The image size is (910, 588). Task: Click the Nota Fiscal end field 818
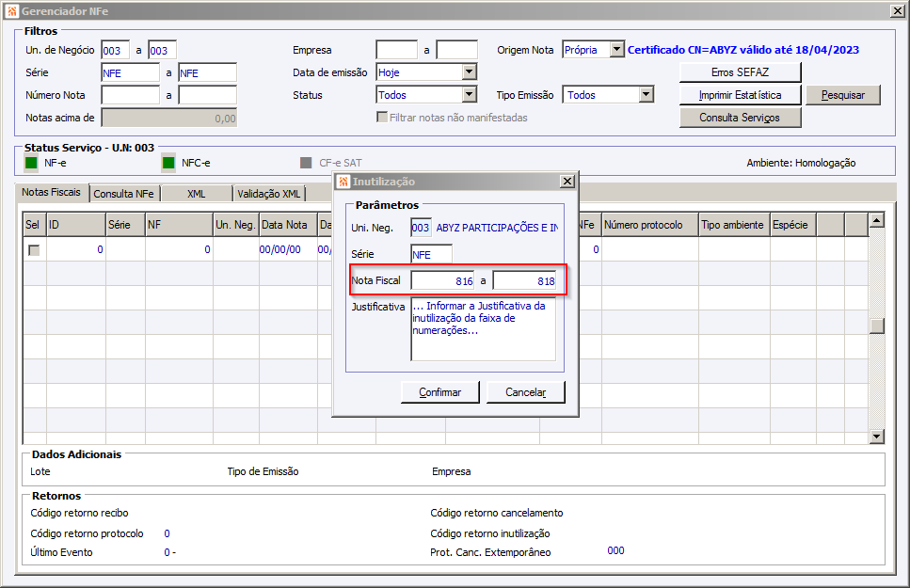click(525, 281)
